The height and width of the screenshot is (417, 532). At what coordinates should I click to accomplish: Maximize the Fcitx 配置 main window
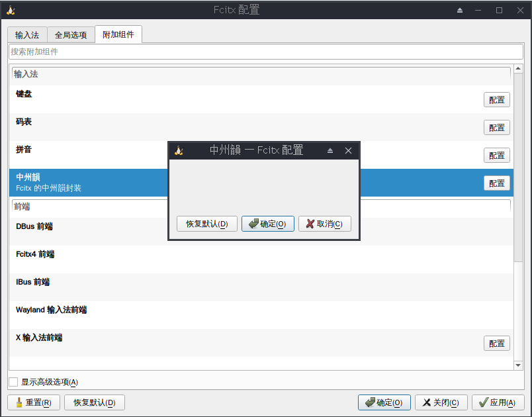coord(499,11)
